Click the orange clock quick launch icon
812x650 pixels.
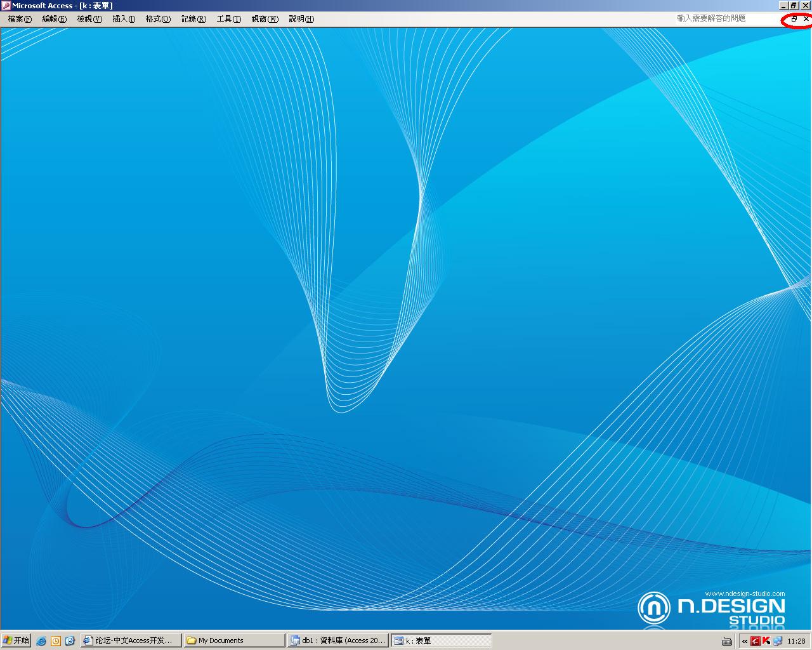coord(56,641)
